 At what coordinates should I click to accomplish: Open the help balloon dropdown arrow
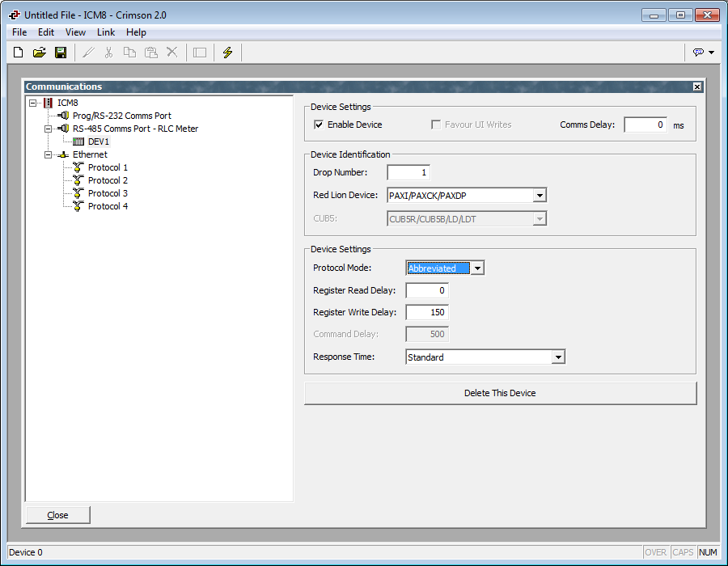tap(711, 53)
